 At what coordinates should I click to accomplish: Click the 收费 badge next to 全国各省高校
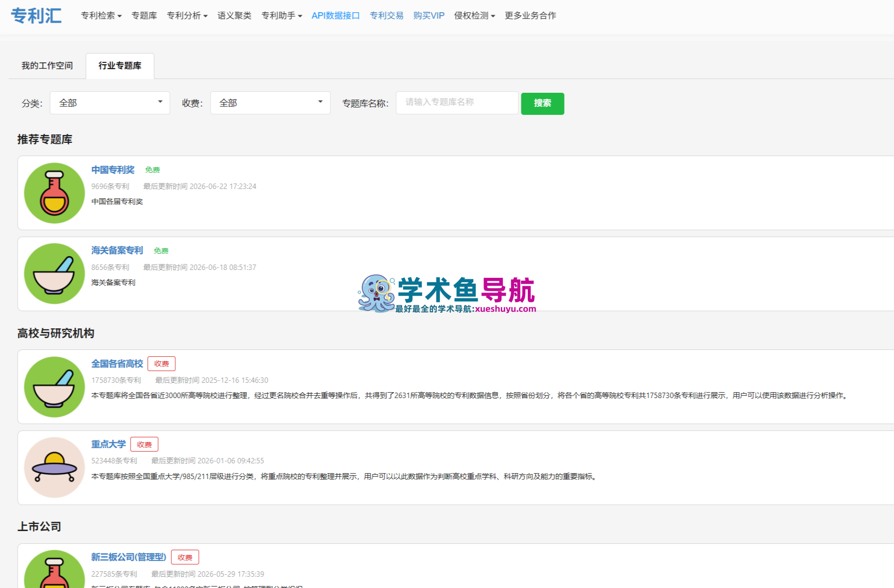click(x=162, y=364)
